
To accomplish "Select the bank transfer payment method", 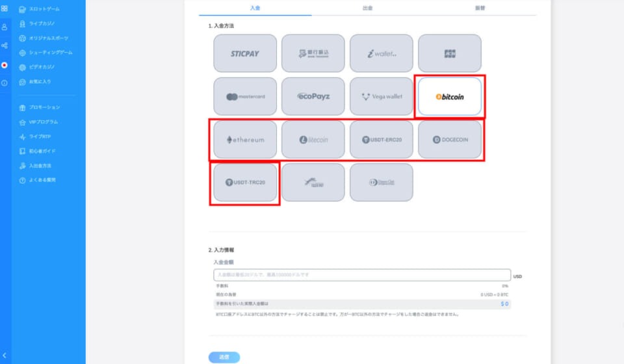I will [313, 53].
